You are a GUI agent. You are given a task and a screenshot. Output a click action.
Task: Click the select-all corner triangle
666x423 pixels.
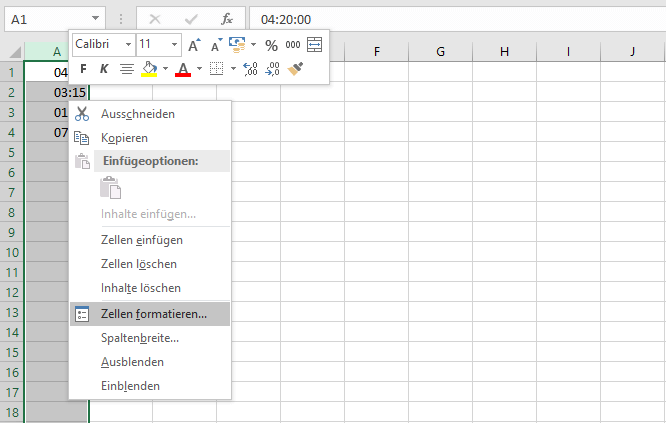coord(15,52)
